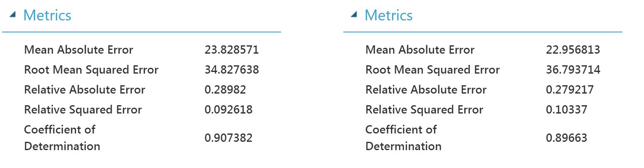Click the value 23.828571
Screen dimensions: 644x168
[x=231, y=50]
